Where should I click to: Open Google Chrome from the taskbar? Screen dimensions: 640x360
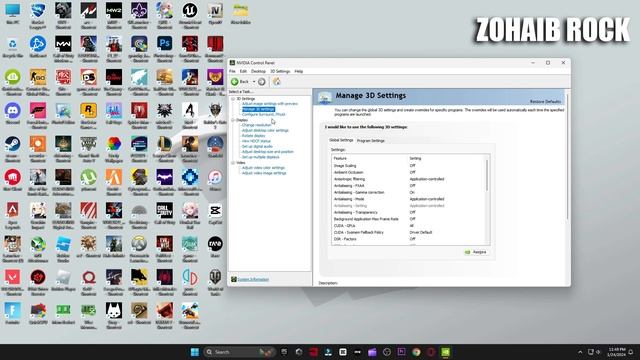click(416, 352)
